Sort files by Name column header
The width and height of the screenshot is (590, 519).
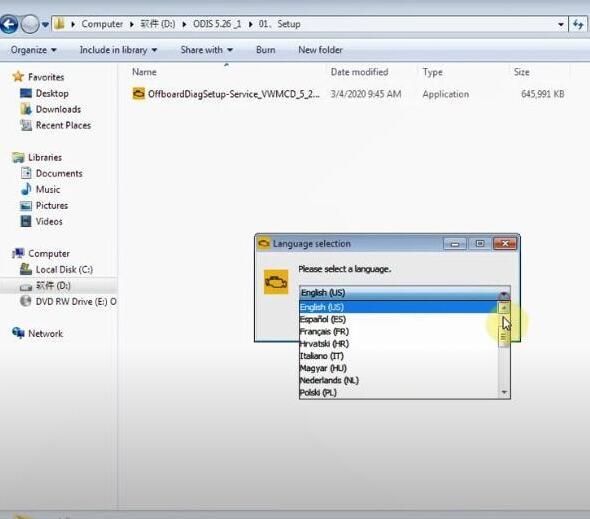(144, 72)
